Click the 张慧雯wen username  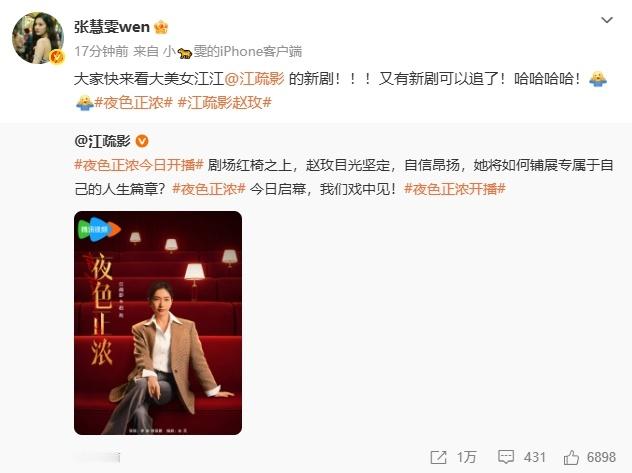click(x=112, y=27)
